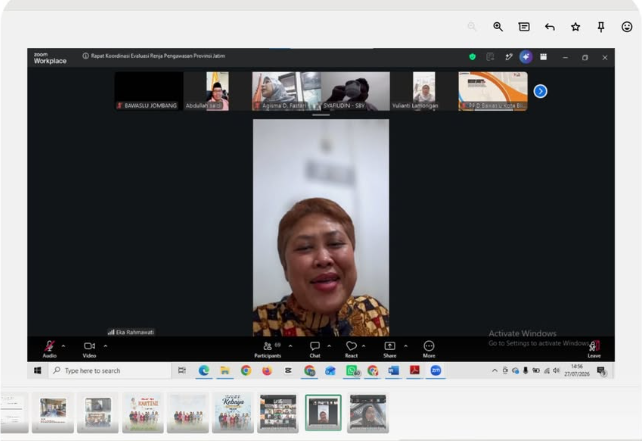The width and height of the screenshot is (642, 441).
Task: Open Adobe Acrobat from the taskbar
Action: [415, 371]
